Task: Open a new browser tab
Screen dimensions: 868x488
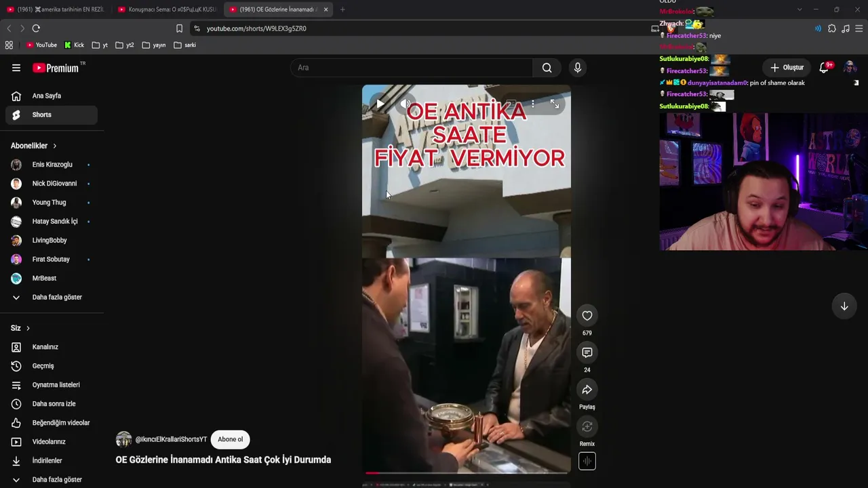Action: pyautogui.click(x=342, y=9)
